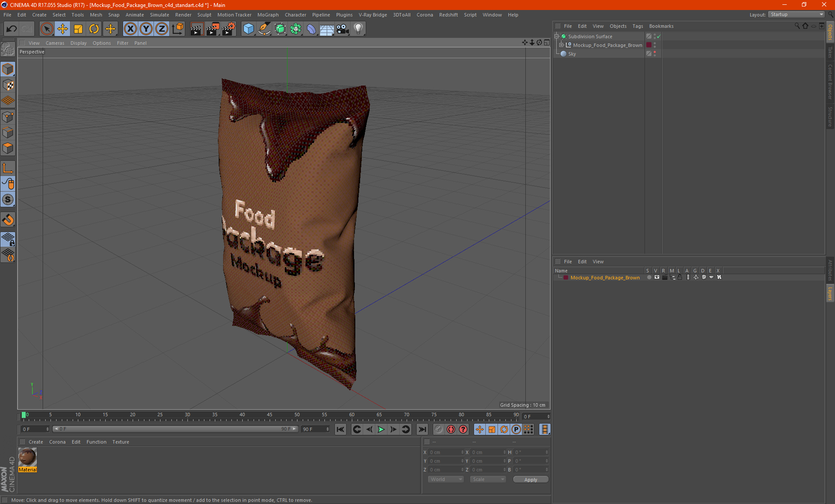Open Objects menu in Object Manager
Viewport: 835px width, 504px height.
618,26
